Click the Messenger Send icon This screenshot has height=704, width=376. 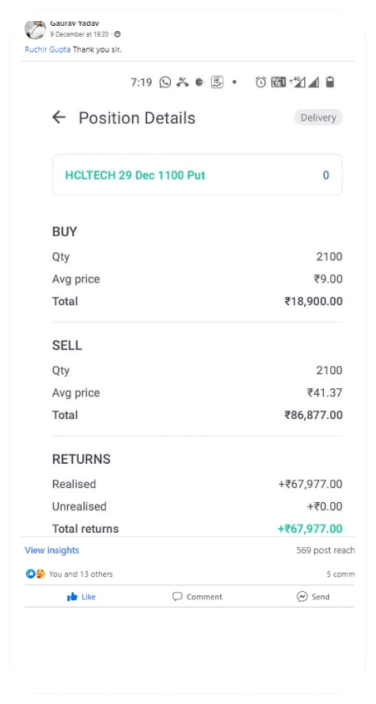[302, 597]
